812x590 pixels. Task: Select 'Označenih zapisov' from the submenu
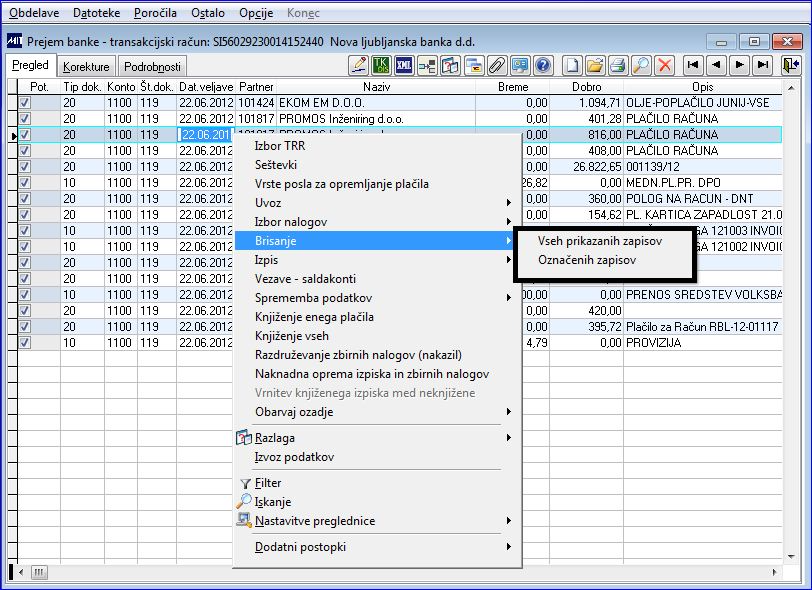coord(586,260)
